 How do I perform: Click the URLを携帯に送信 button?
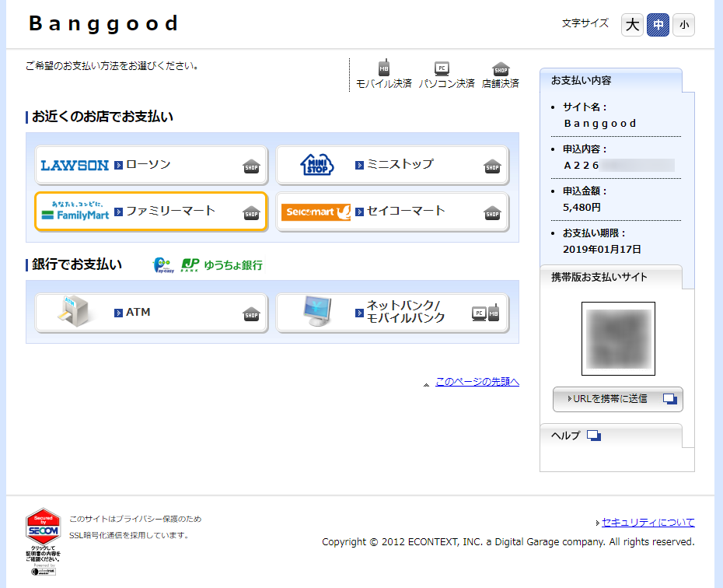point(617,399)
